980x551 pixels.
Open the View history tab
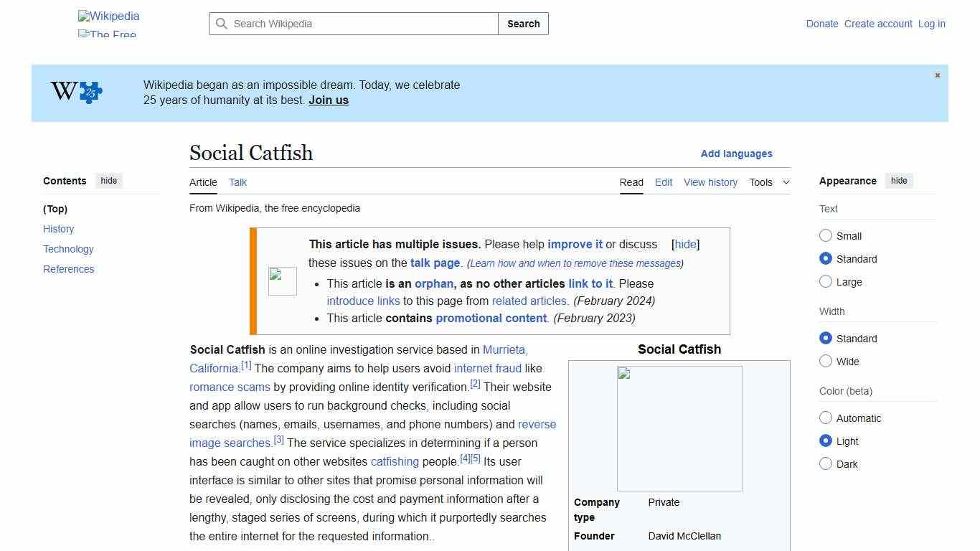coord(710,182)
